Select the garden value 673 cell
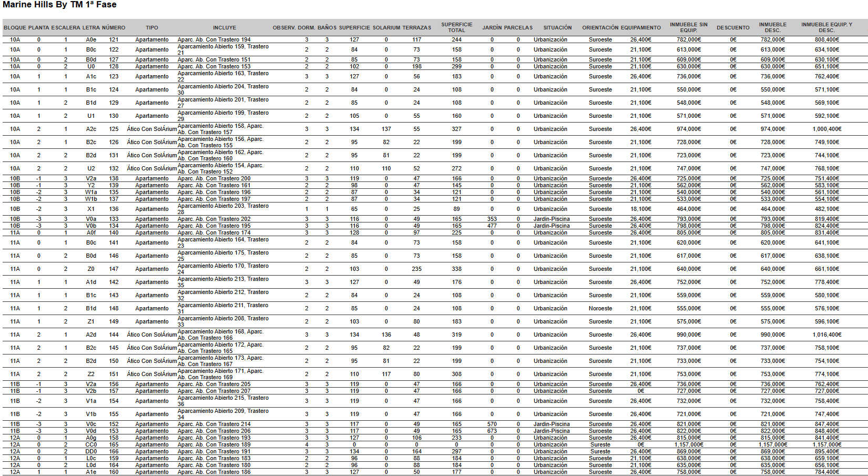 [492, 431]
